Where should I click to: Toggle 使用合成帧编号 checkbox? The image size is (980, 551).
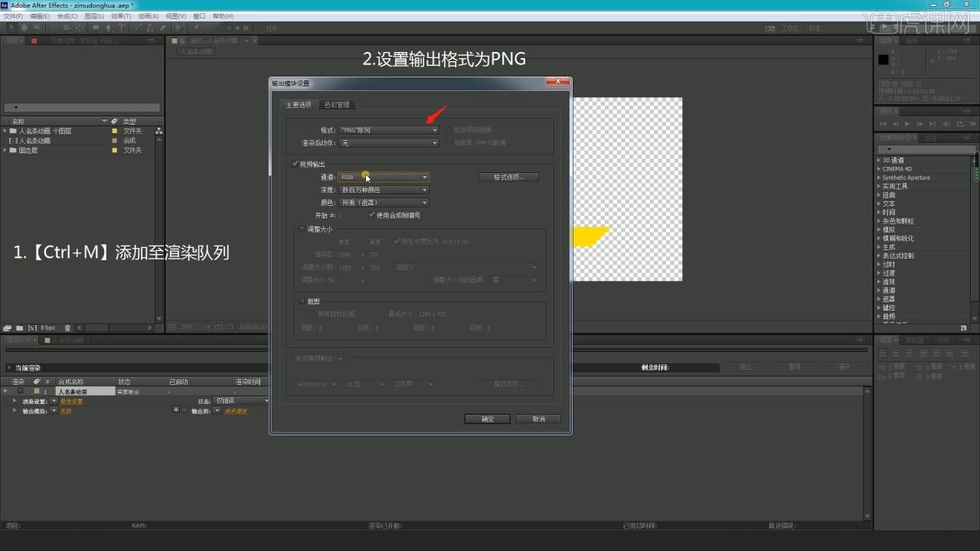(372, 215)
